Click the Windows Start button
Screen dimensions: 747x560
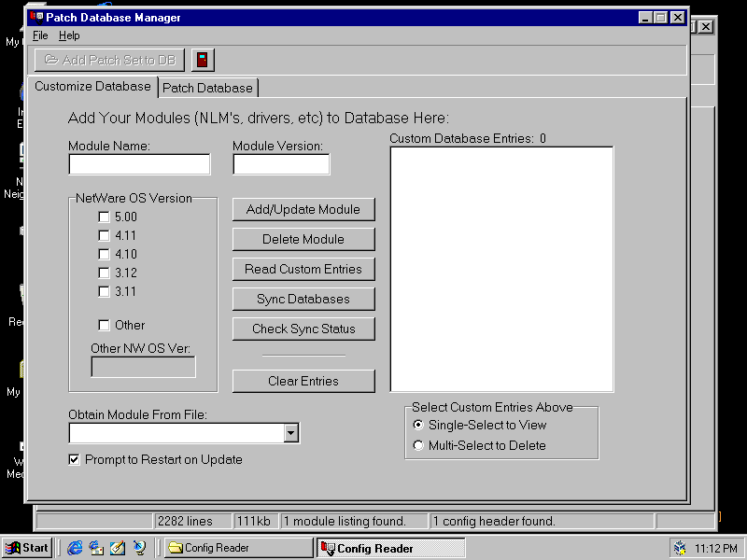pyautogui.click(x=27, y=548)
